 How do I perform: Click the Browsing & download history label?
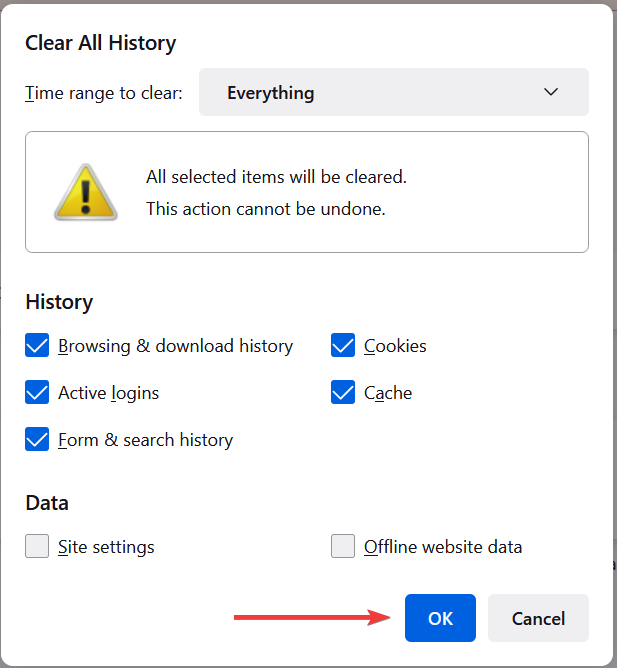click(x=176, y=346)
